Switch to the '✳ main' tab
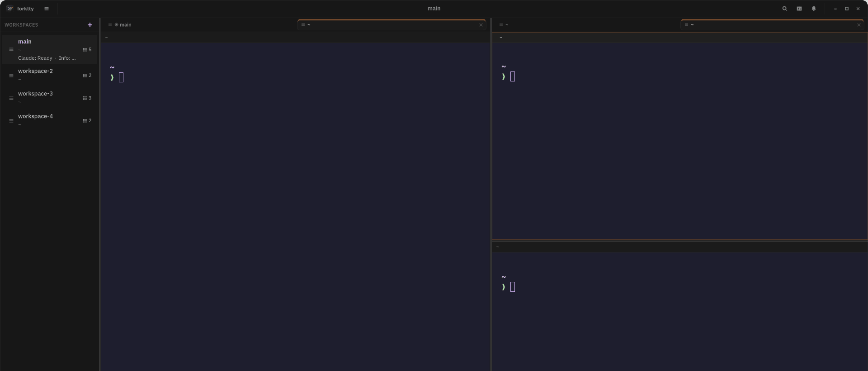The image size is (868, 371). [x=199, y=25]
